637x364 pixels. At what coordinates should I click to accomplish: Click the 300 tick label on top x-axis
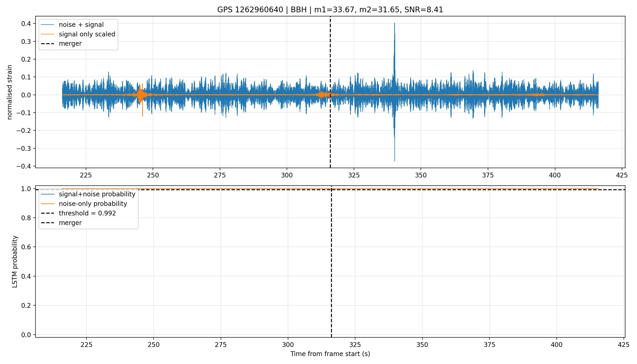[287, 175]
